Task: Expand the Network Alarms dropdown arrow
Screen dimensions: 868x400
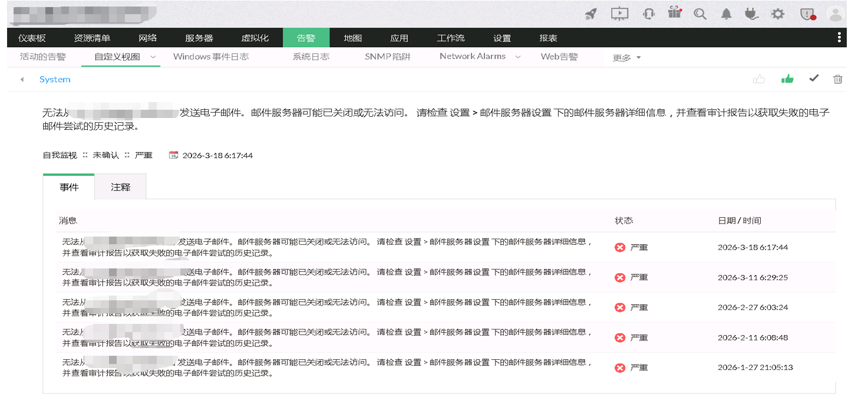Action: click(x=518, y=57)
